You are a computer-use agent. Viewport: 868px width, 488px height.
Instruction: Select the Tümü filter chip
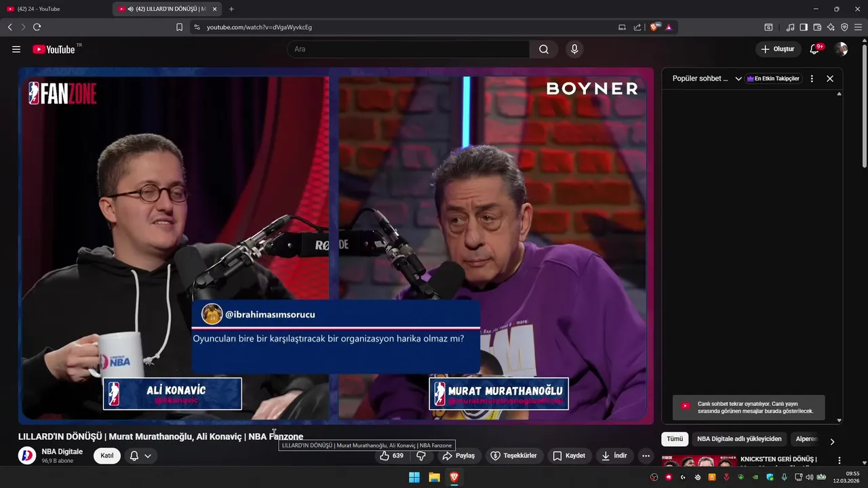click(675, 439)
